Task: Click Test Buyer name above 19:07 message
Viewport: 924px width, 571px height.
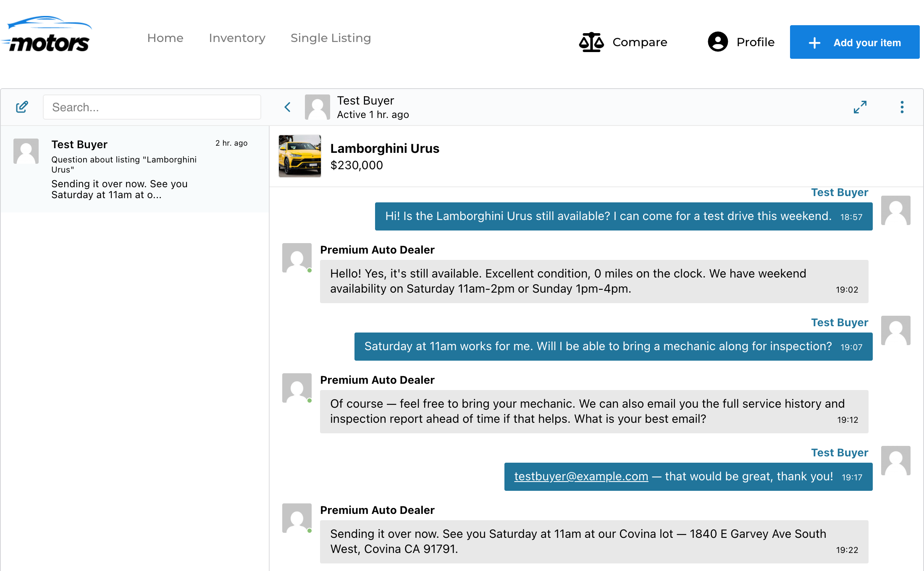Action: 840,322
